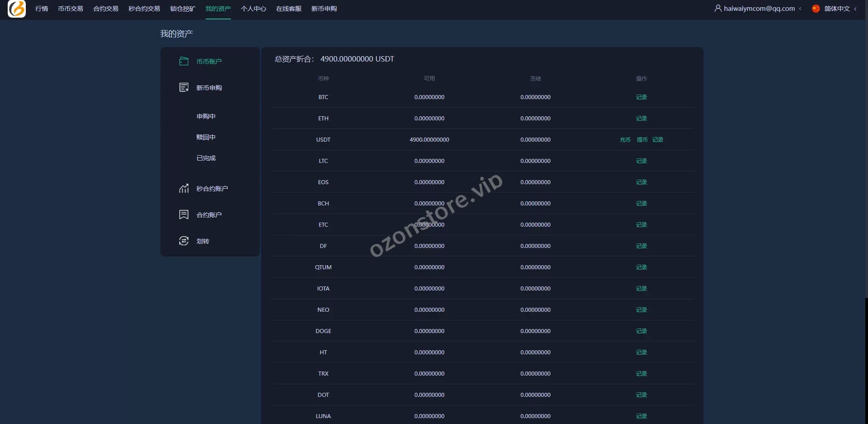This screenshot has height=424, width=868.
Task: Select 已完成 in the sidebar submenu
Action: (x=206, y=158)
